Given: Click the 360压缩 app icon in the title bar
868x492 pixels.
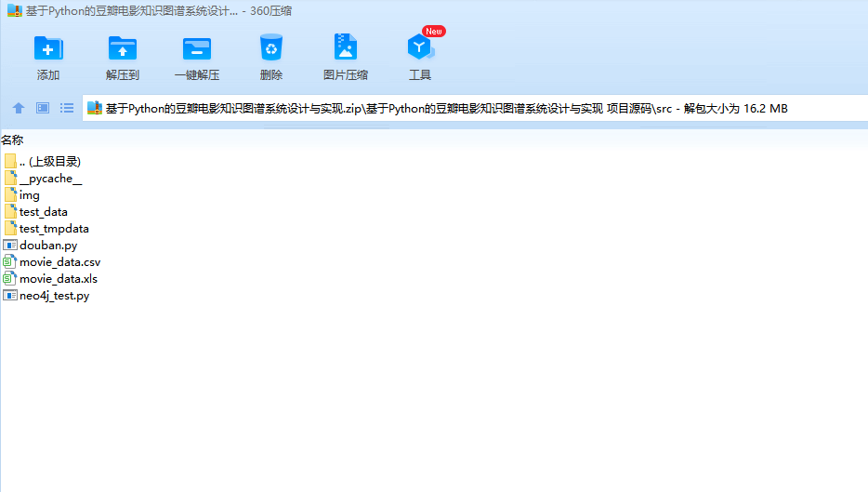Looking at the screenshot, I should (15, 10).
